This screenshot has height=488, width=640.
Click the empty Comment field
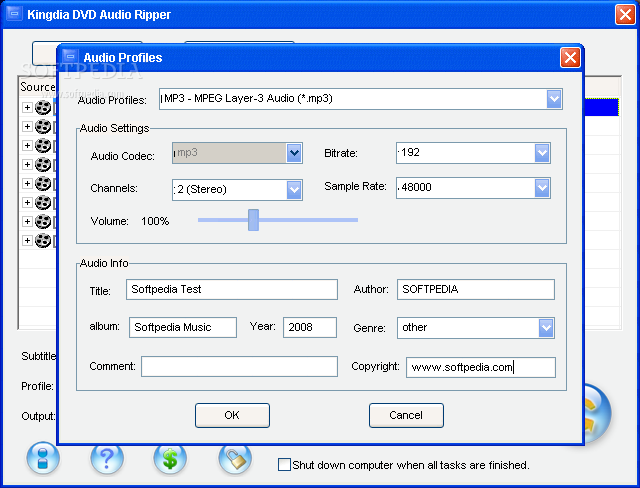click(239, 366)
